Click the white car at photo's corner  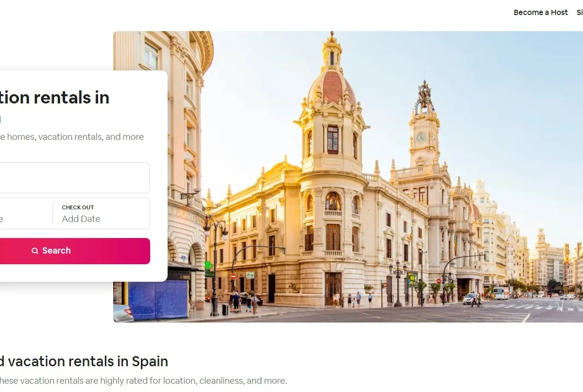coord(122,313)
